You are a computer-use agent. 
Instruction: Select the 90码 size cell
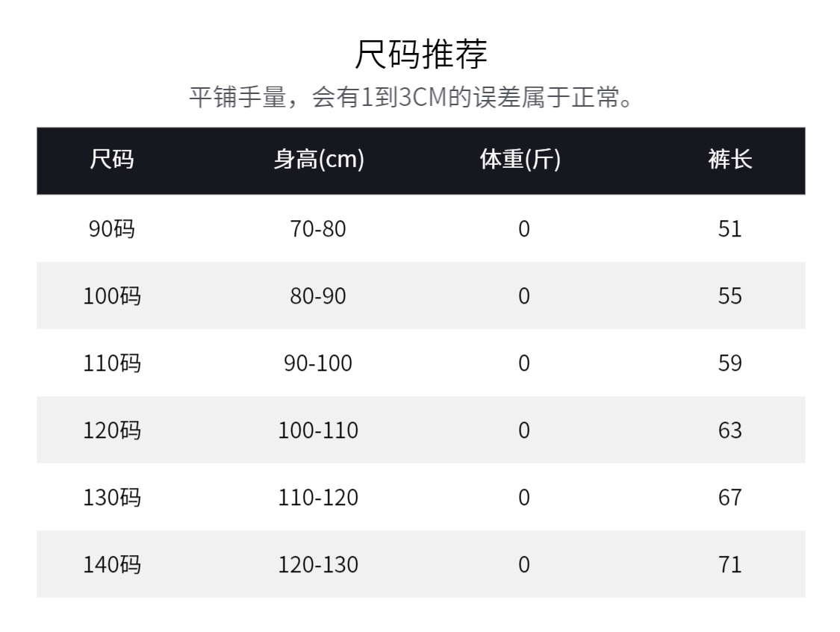tap(112, 228)
